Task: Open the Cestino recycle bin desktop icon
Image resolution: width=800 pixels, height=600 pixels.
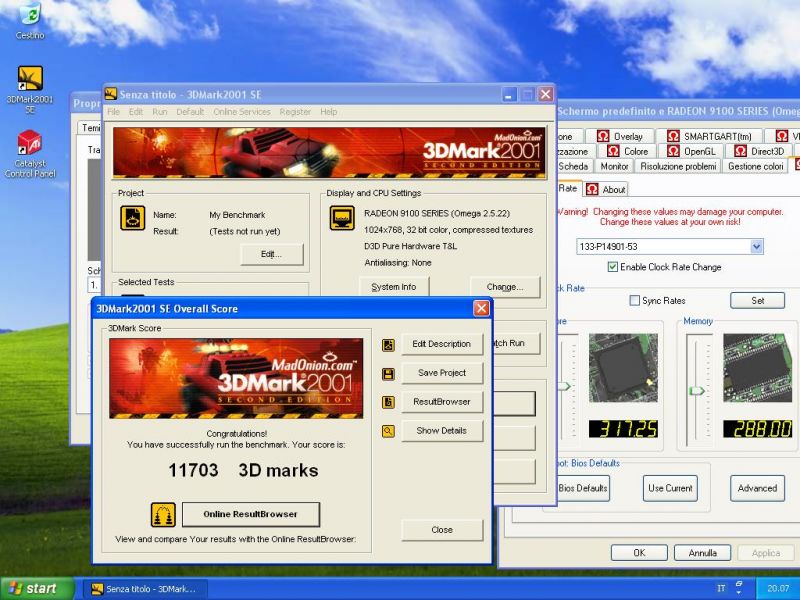Action: click(30, 20)
